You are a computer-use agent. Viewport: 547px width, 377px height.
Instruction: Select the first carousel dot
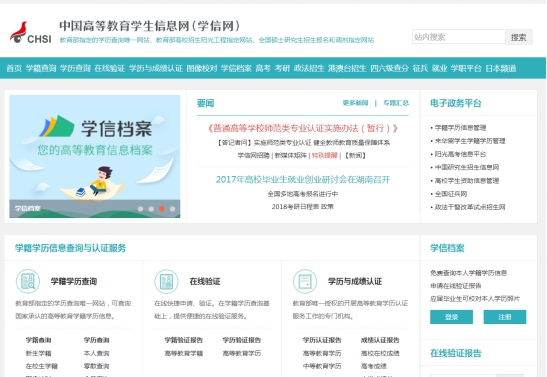pyautogui.click(x=140, y=209)
